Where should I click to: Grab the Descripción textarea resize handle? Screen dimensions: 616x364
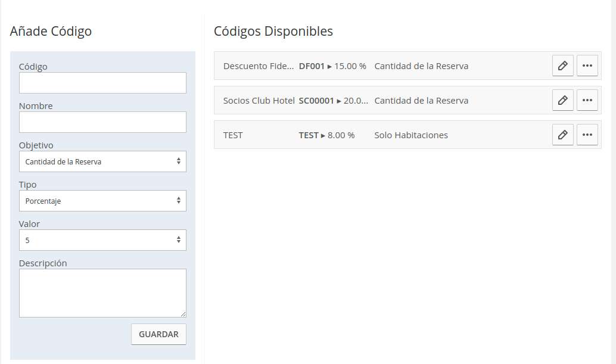pyautogui.click(x=183, y=314)
